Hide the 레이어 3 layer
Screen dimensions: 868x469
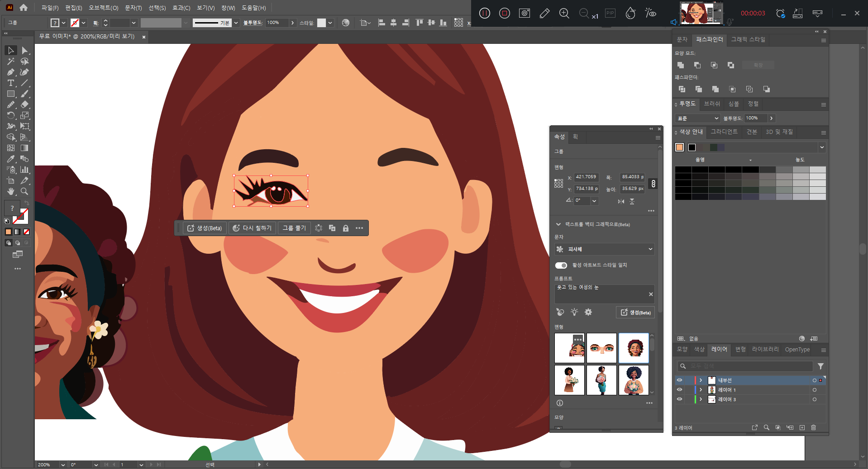(679, 399)
